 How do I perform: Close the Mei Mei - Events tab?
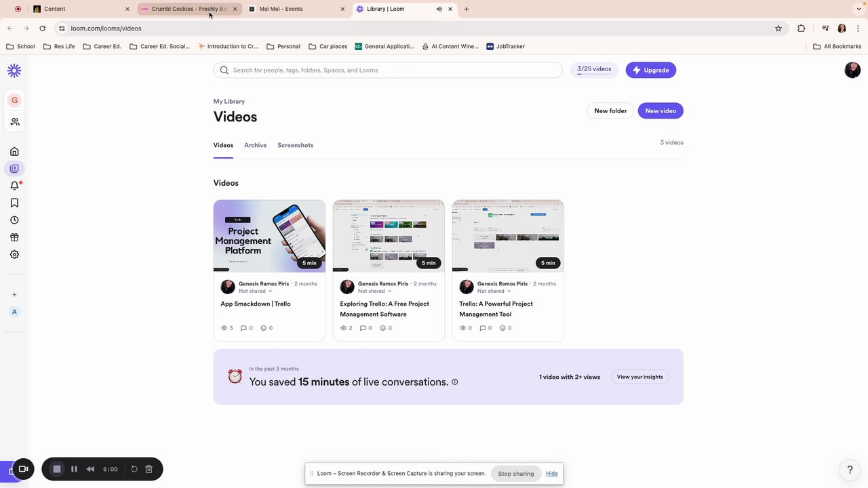(342, 9)
